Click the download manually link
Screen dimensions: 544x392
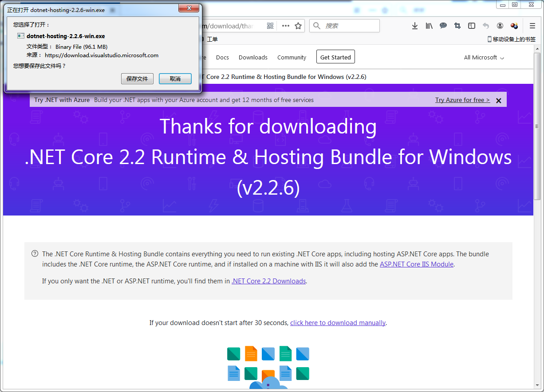(x=338, y=323)
